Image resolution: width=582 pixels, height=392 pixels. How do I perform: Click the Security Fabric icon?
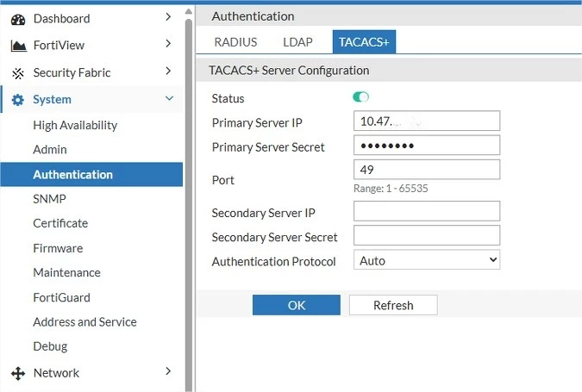click(x=18, y=73)
